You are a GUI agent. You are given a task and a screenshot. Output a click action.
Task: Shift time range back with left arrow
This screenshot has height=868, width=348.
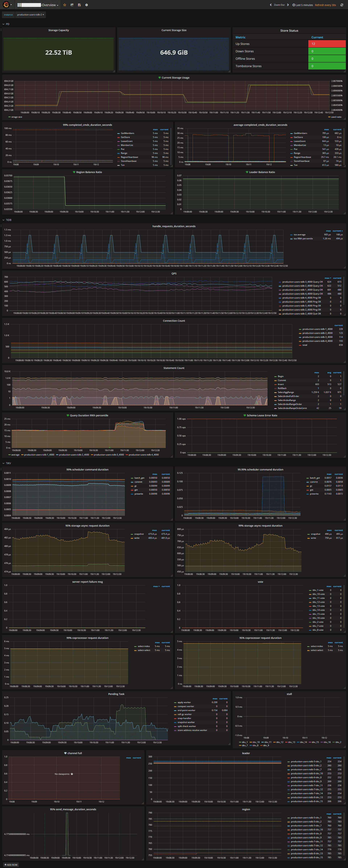[271, 5]
